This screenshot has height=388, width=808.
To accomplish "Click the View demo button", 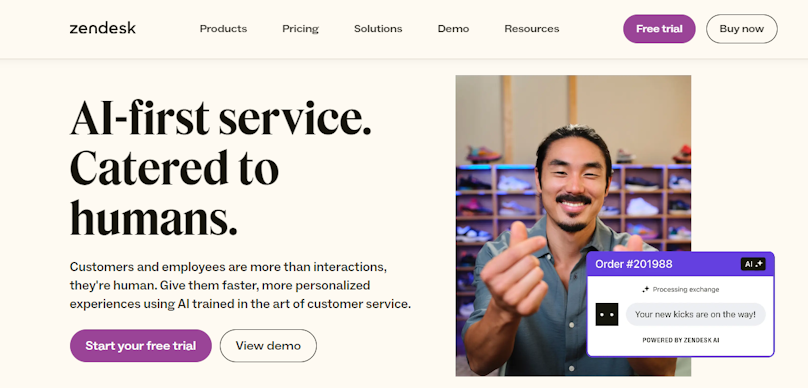I will pos(268,346).
